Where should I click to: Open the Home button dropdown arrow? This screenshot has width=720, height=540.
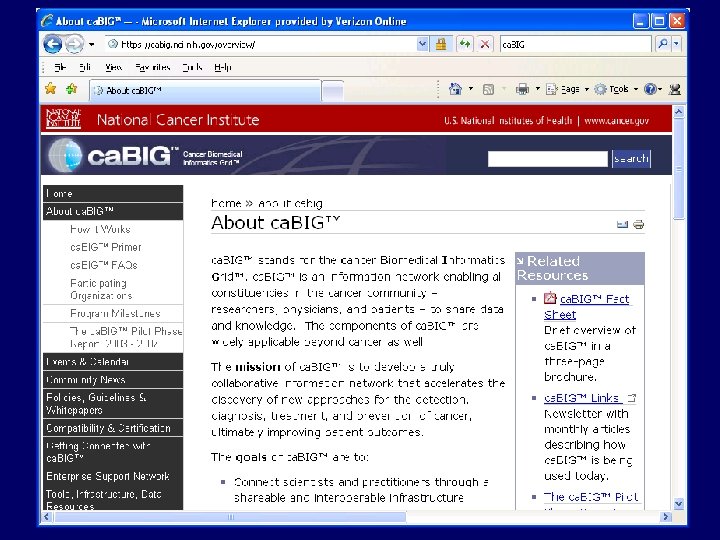tap(471, 89)
